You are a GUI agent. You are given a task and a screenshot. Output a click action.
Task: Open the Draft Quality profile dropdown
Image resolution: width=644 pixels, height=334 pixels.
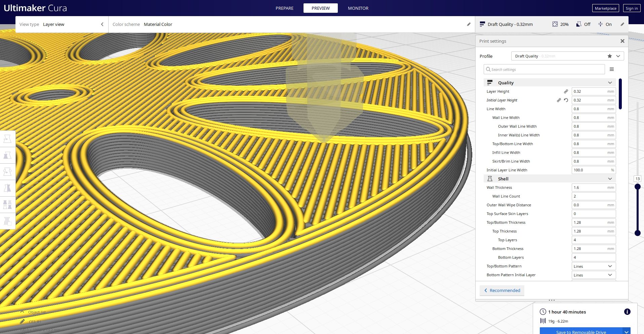pyautogui.click(x=567, y=56)
